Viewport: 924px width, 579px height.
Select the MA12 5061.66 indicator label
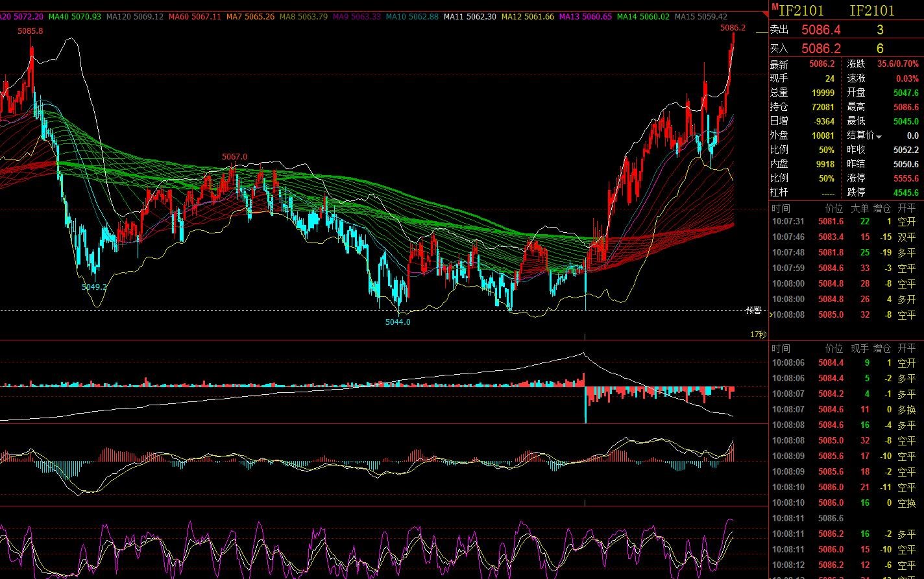(528, 16)
